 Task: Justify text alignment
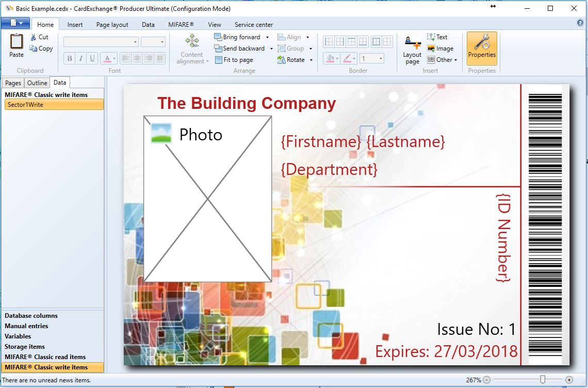coord(160,58)
